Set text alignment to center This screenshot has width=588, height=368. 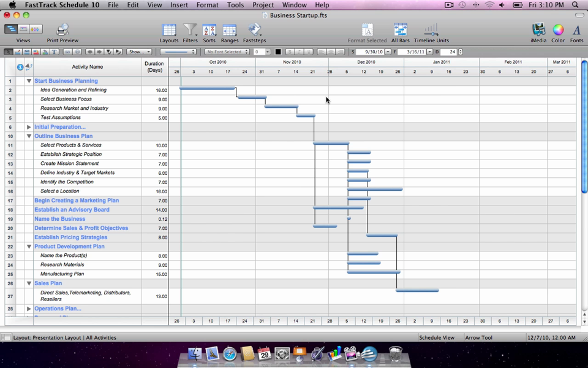[x=331, y=52]
